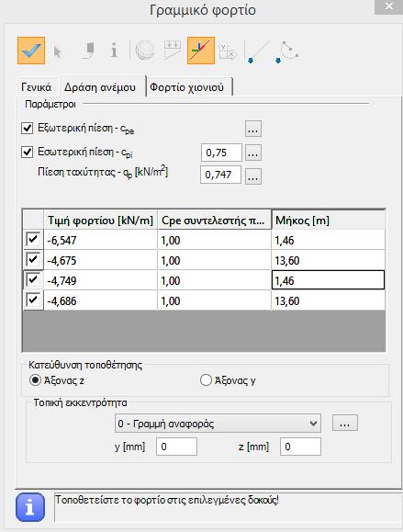Click the info 'i' toolbar icon
The height and width of the screenshot is (532, 403).
pos(114,51)
